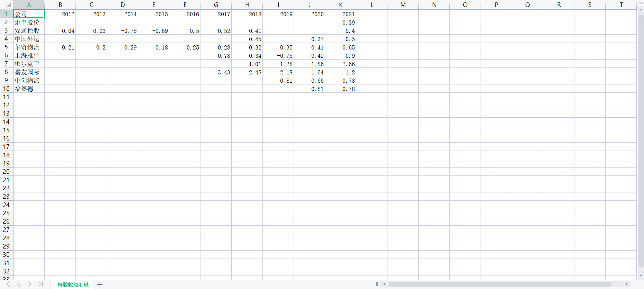Click the vertical scrollbar down arrow

(641, 276)
